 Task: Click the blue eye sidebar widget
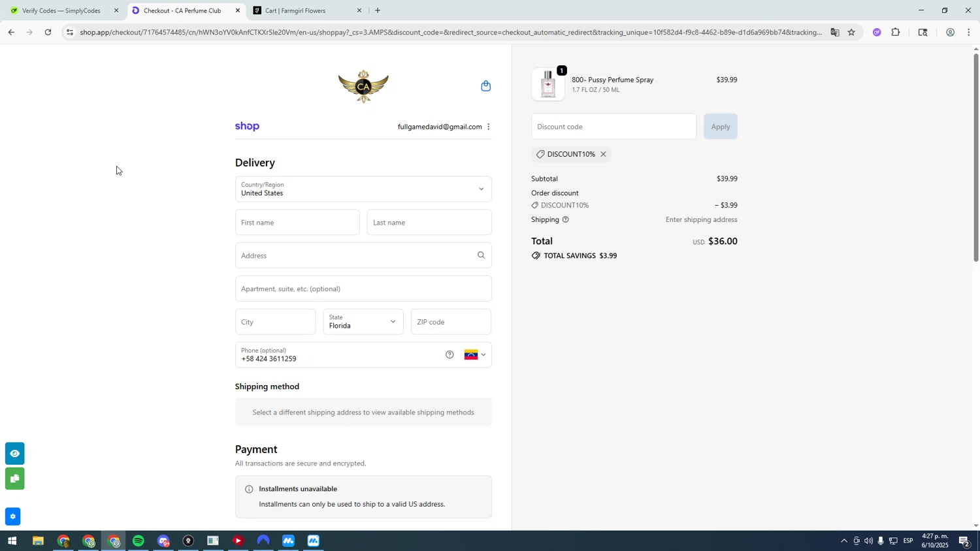14,454
